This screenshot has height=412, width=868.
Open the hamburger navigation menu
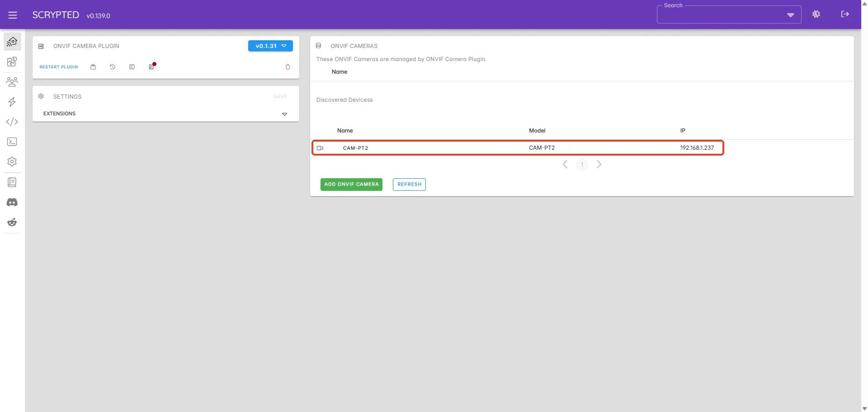tap(13, 15)
